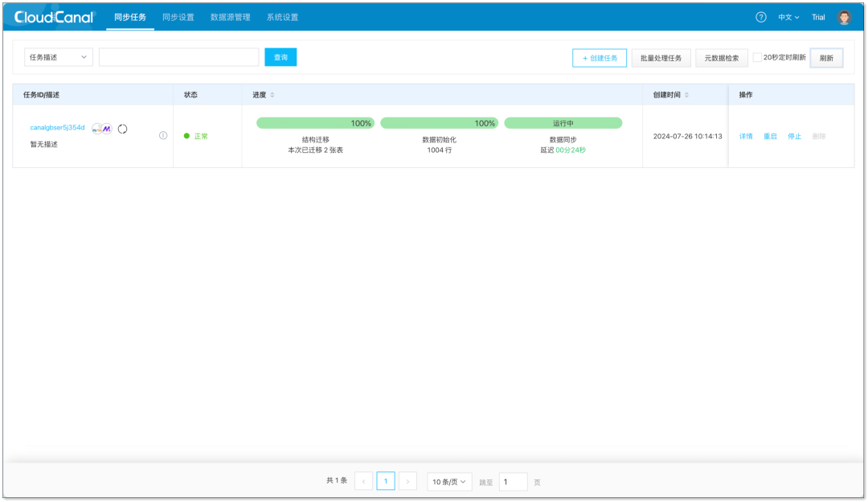The width and height of the screenshot is (868, 502).
Task: Click the 数据同步 运行中 progress bar
Action: 563,123
